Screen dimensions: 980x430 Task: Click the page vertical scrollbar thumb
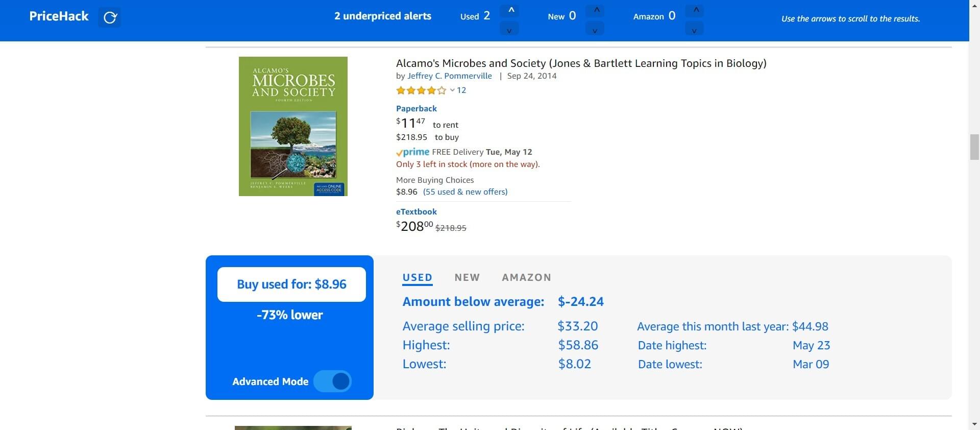pyautogui.click(x=974, y=147)
